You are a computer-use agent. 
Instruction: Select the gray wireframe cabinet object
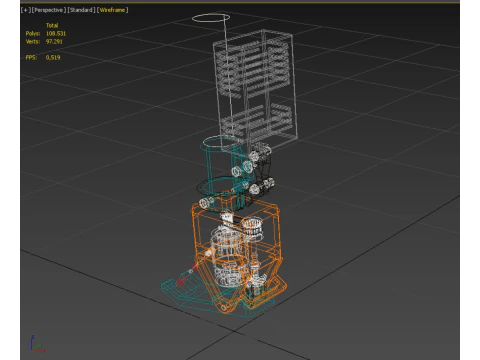pyautogui.click(x=256, y=88)
